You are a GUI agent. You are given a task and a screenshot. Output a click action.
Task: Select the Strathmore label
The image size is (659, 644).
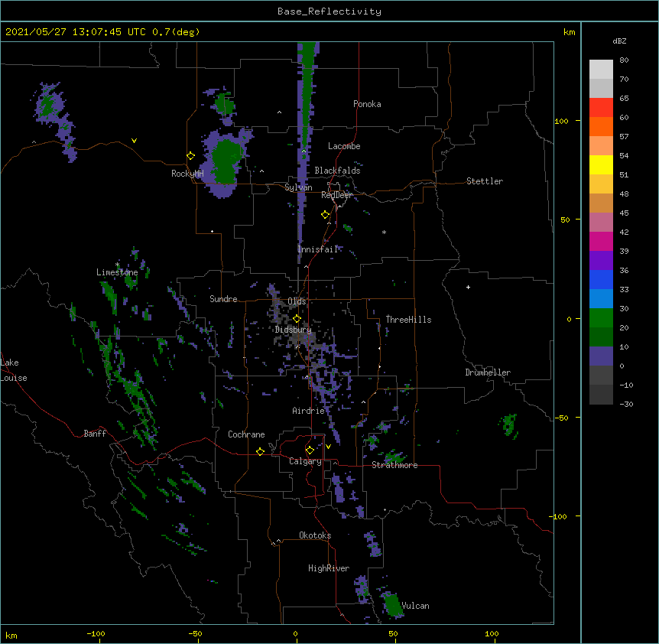click(394, 465)
